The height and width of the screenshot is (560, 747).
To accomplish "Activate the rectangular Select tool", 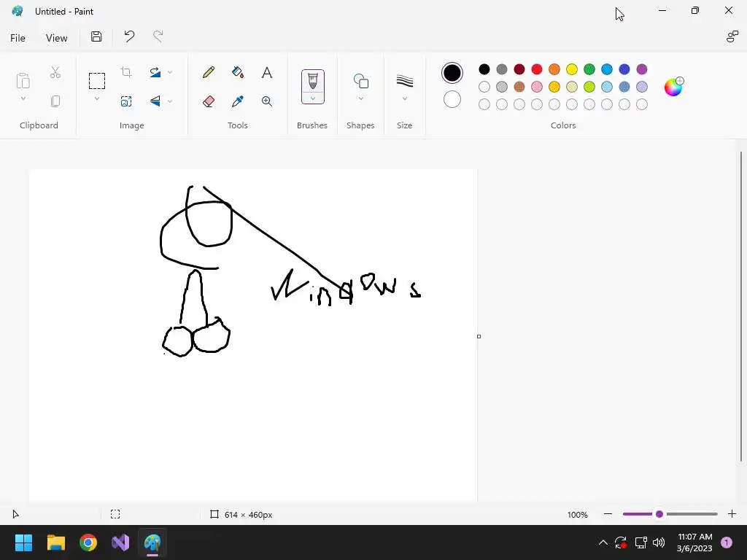I will (x=97, y=81).
